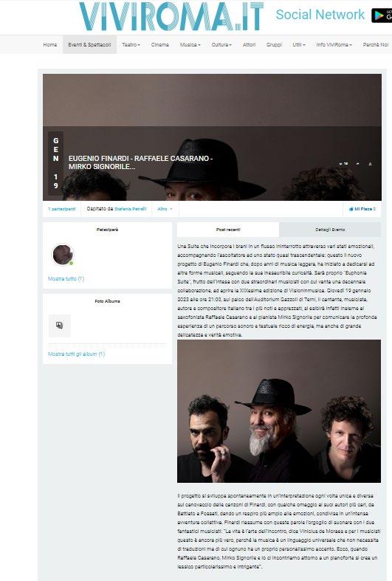392x581 pixels.
Task: Expand the Teatro dropdown menu
Action: (131, 44)
